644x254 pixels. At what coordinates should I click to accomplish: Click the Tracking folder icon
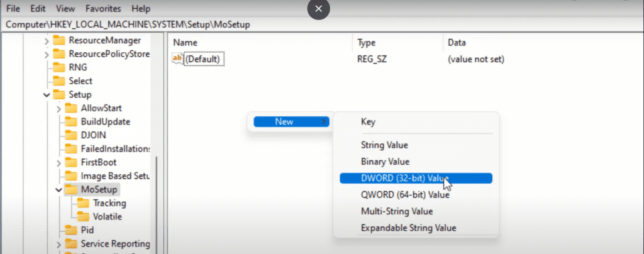click(x=84, y=203)
